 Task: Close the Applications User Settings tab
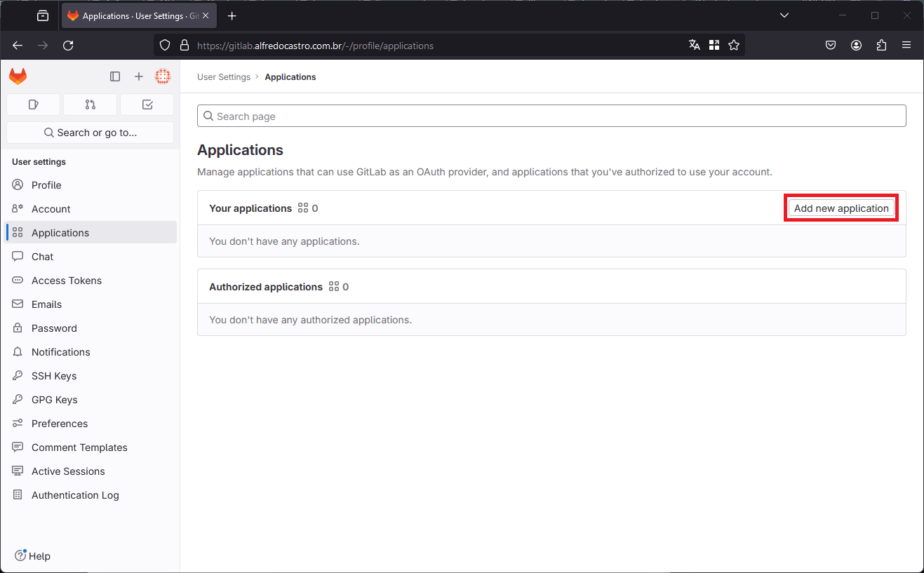click(206, 15)
